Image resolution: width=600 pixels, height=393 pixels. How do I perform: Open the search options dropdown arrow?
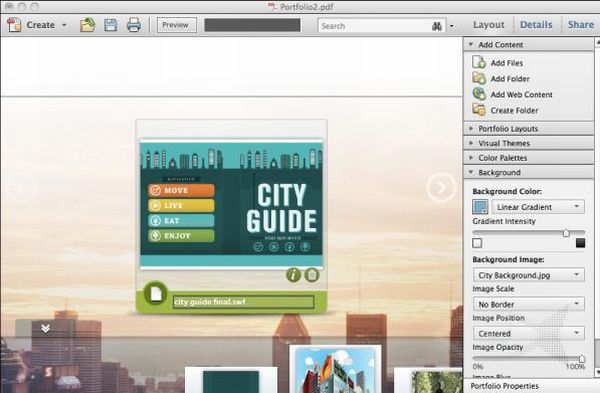452,26
